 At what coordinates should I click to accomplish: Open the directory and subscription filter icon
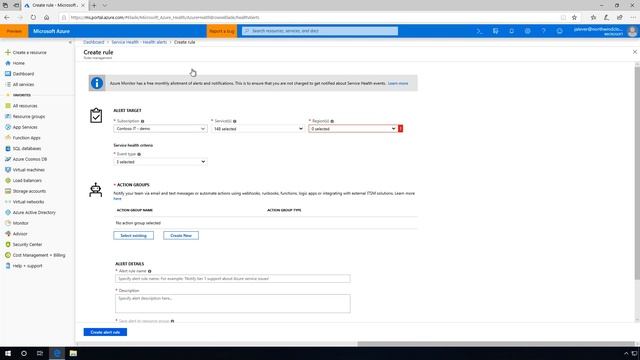tap(496, 31)
